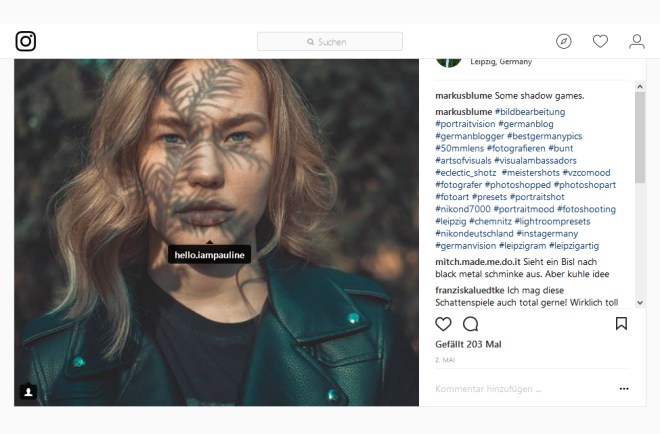660x434 pixels.
Task: Open activity heart icon in header
Action: [x=600, y=41]
